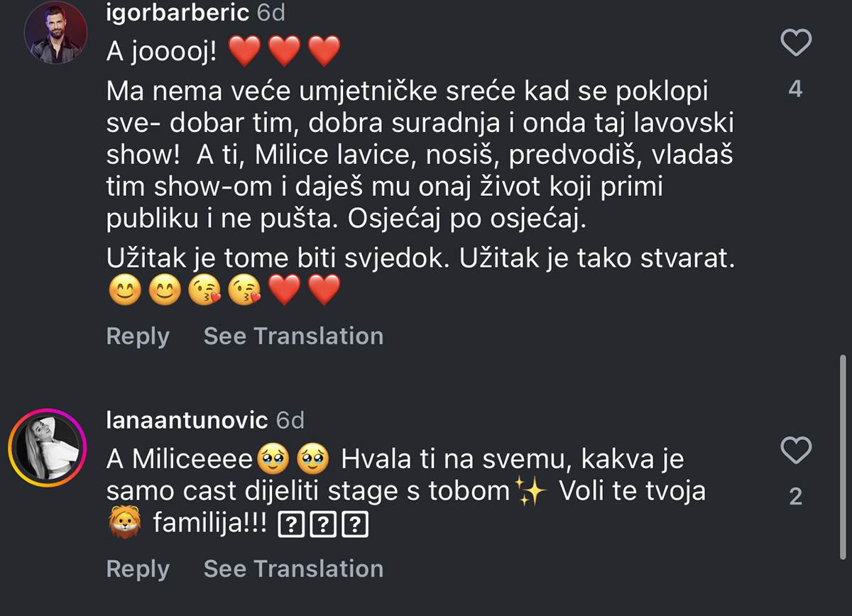Reply to igorbarberic's comment
Viewport: 852px width, 616px height.
pos(138,336)
